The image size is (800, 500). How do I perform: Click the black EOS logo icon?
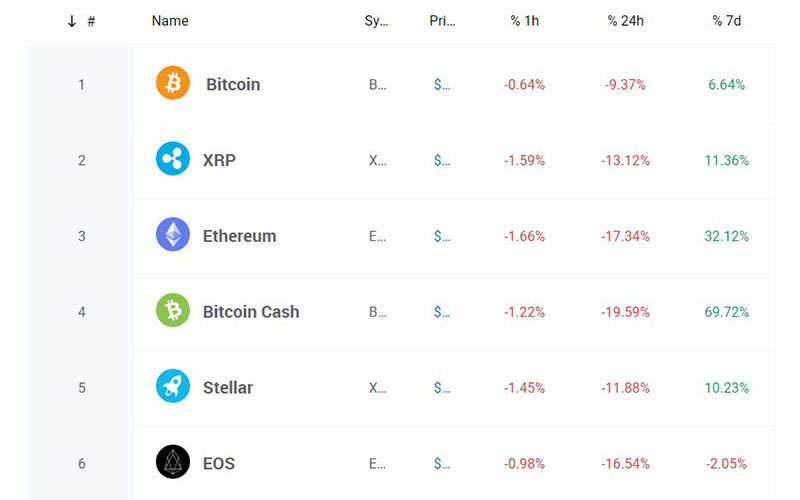(173, 463)
